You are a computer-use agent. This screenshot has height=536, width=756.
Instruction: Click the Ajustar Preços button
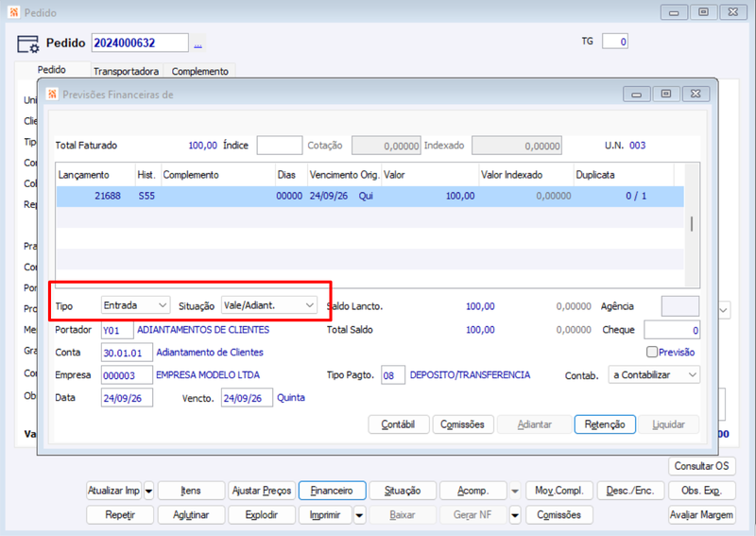pyautogui.click(x=262, y=491)
